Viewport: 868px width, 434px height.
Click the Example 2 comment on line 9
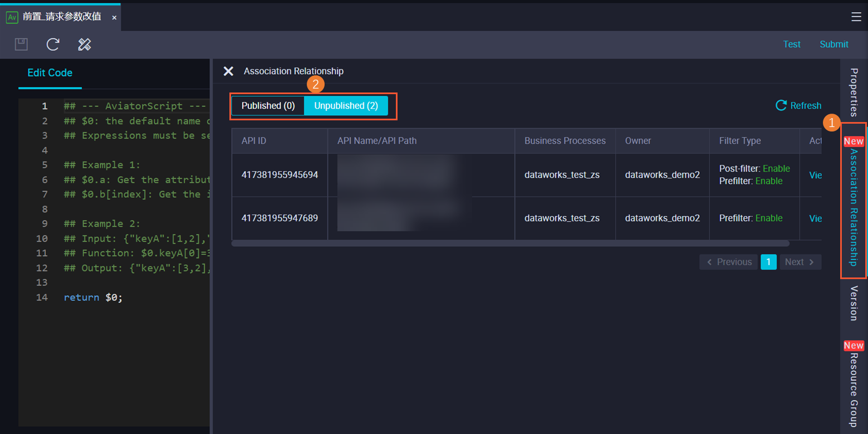[x=102, y=224]
